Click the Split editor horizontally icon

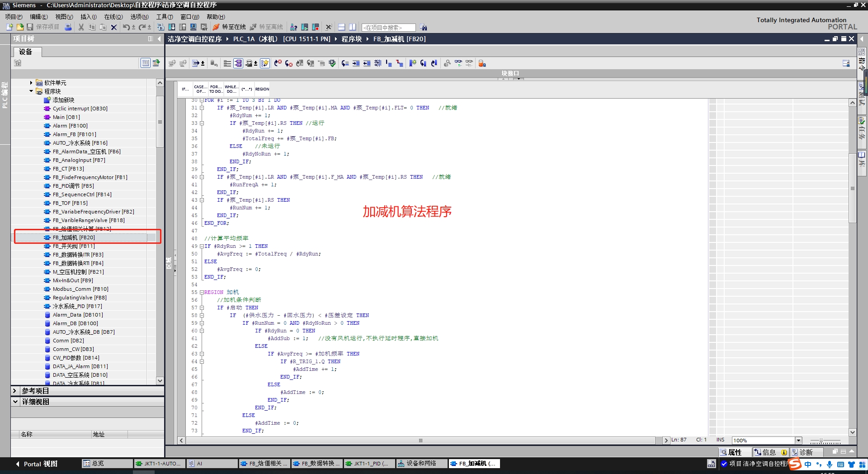(342, 27)
